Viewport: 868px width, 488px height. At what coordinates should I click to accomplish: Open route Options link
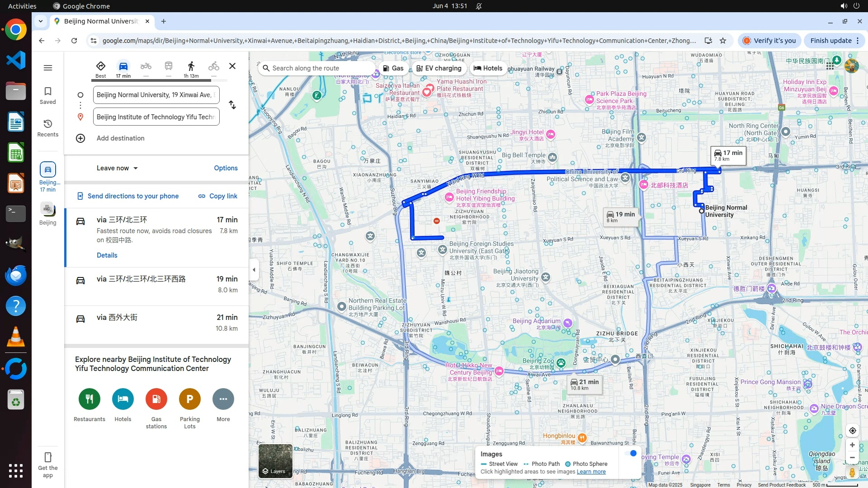(x=226, y=168)
